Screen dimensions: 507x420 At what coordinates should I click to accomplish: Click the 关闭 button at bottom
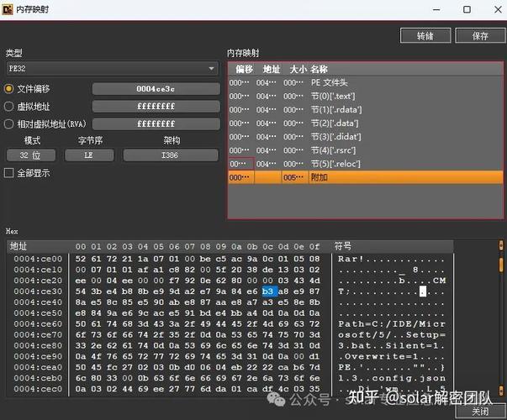click(x=480, y=412)
